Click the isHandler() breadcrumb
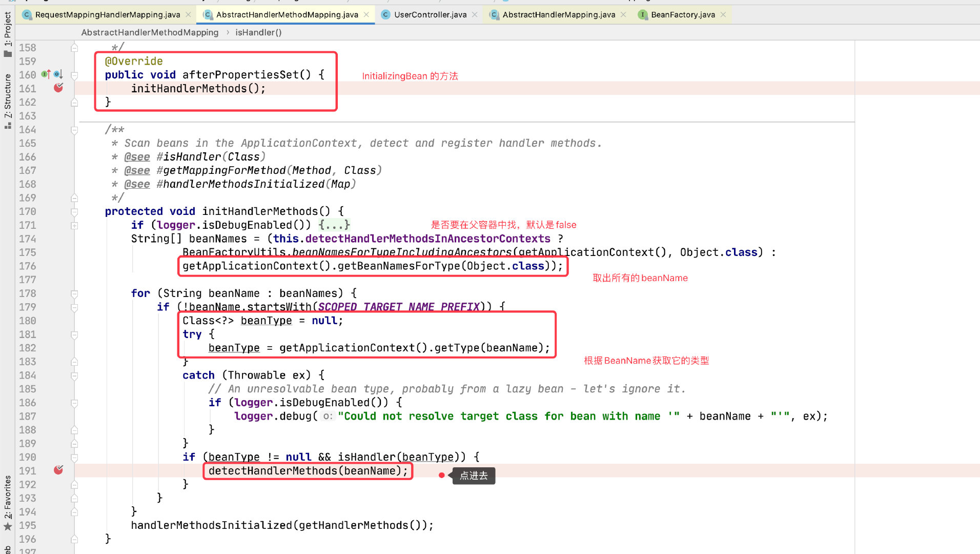 (x=258, y=32)
